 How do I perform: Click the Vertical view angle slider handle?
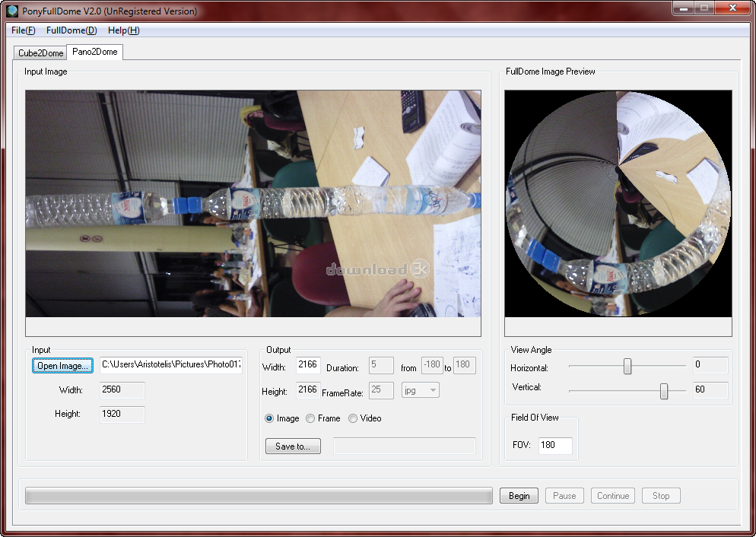click(x=664, y=391)
